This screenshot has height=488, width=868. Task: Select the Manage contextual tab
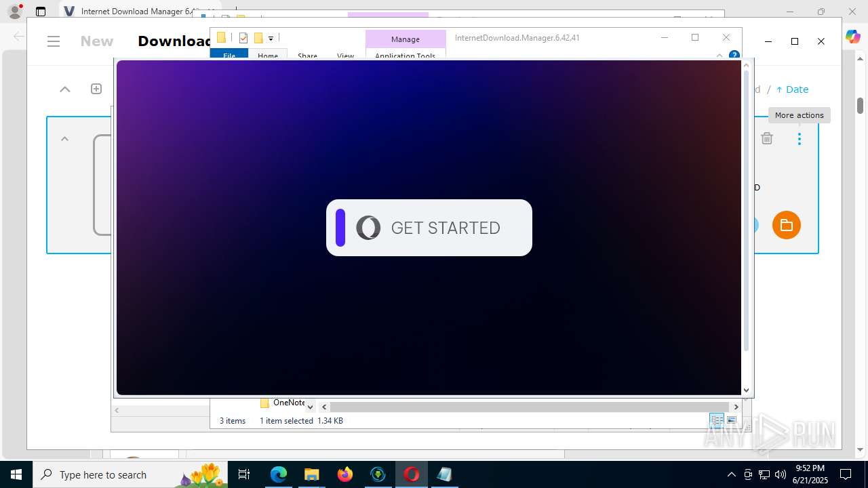406,39
